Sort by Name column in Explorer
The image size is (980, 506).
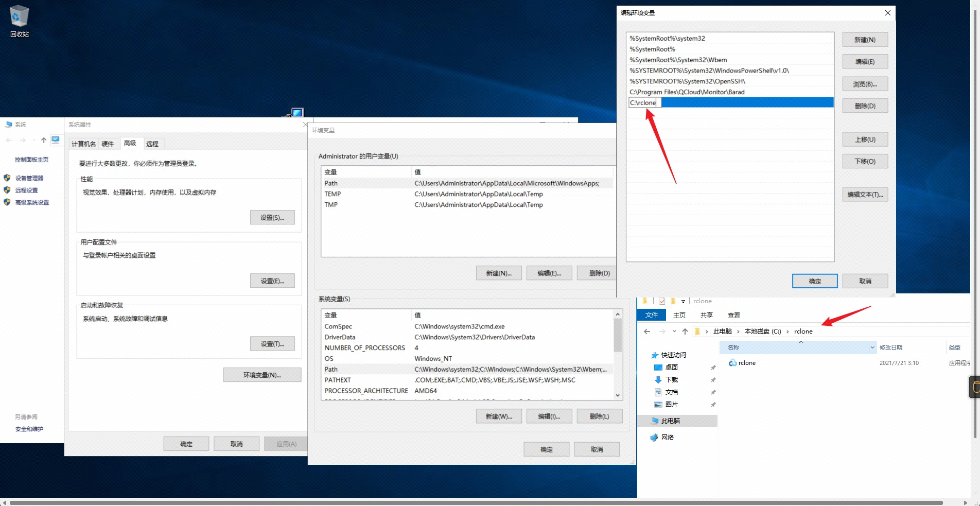click(794, 347)
